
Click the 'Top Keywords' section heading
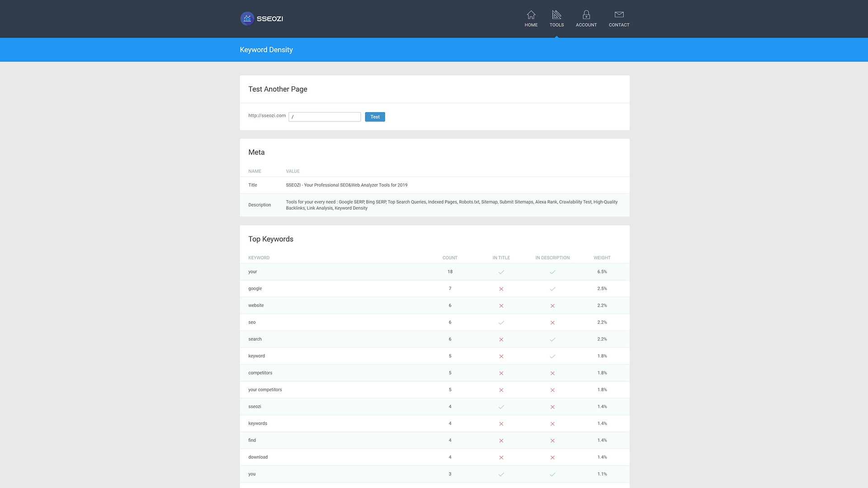tap(271, 239)
